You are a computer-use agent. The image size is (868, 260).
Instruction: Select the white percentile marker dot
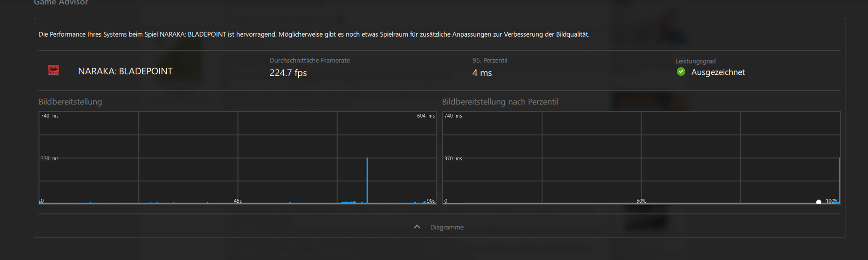[819, 202]
